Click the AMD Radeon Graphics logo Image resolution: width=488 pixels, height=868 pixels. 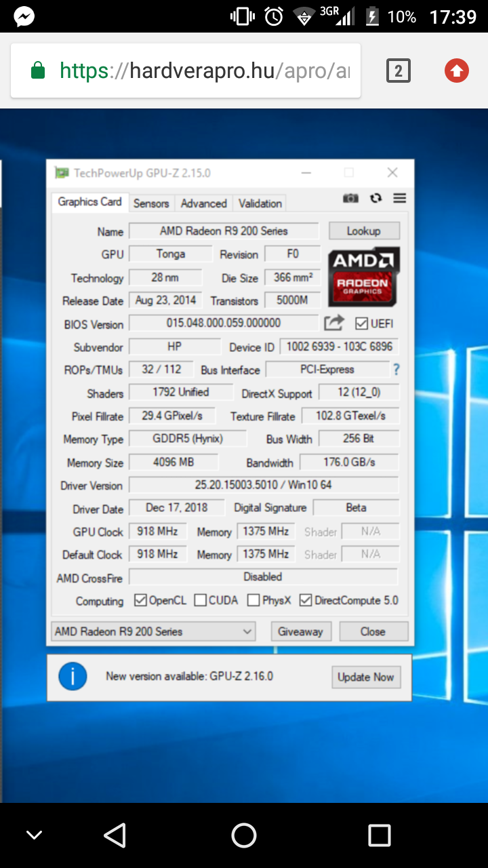pos(364,277)
